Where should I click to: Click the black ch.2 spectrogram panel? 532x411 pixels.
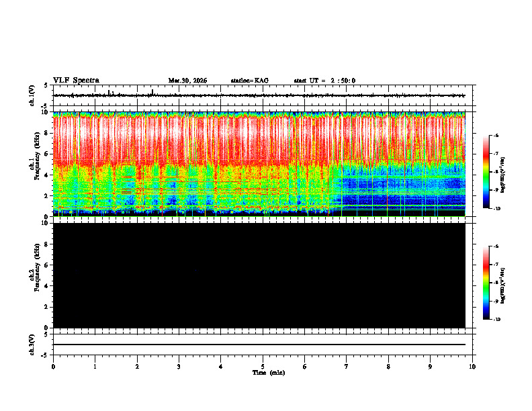[x=259, y=275]
